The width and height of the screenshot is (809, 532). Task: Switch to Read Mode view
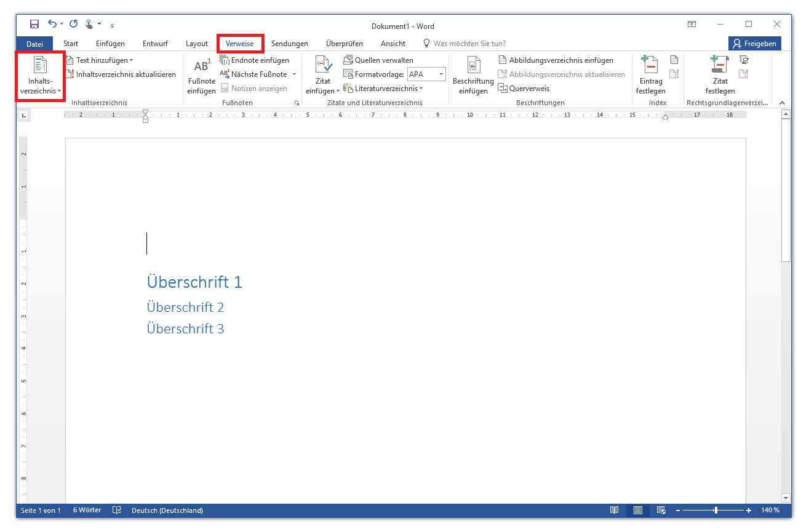(615, 510)
